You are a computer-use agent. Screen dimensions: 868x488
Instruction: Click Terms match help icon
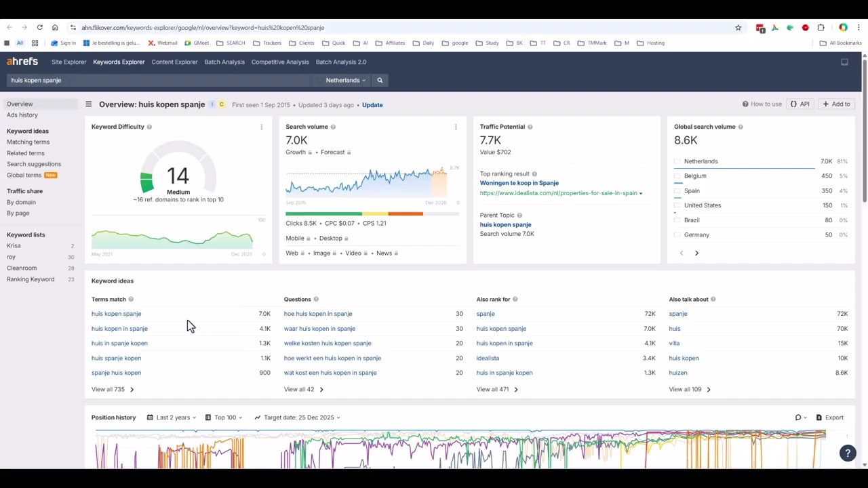click(x=131, y=300)
